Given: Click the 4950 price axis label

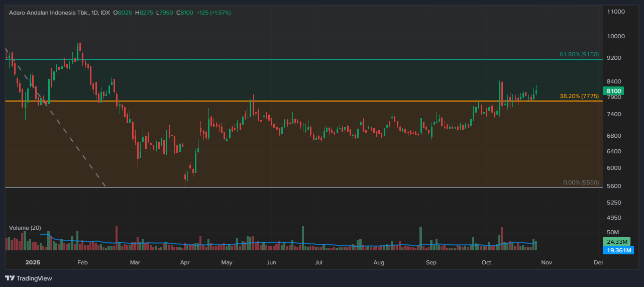Looking at the screenshot, I should click(614, 218).
